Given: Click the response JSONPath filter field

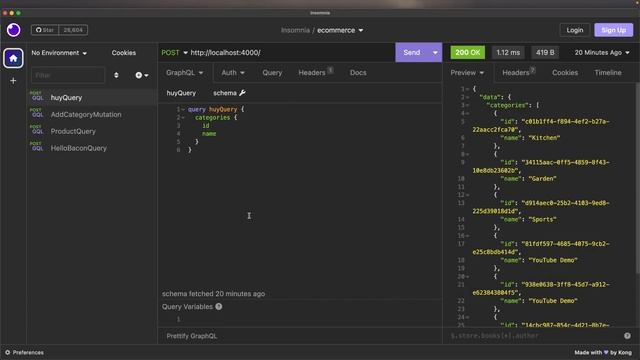Looking at the screenshot, I should point(533,336).
